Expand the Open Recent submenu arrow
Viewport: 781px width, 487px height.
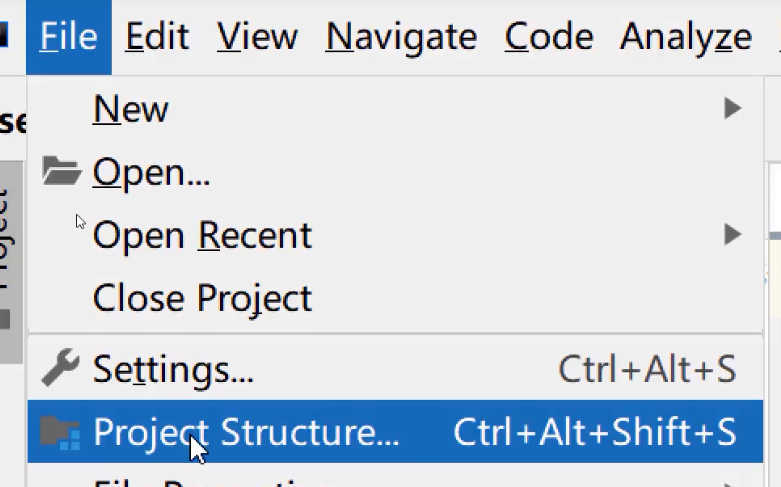click(x=732, y=236)
